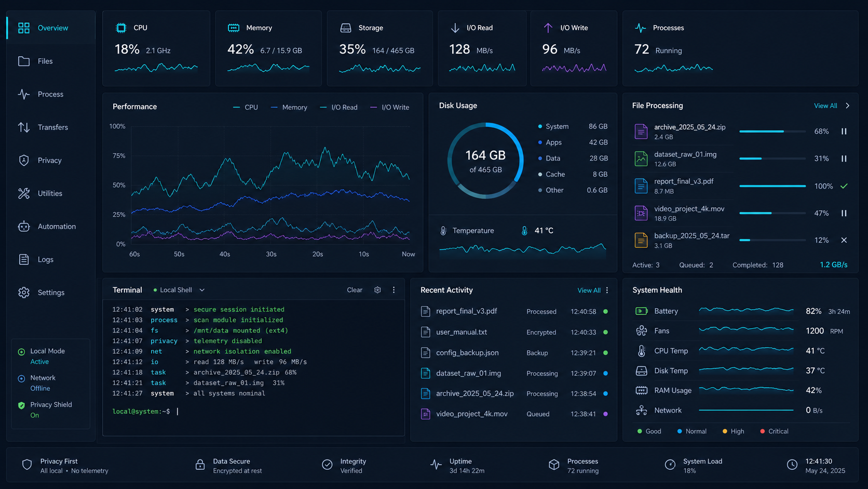Click the Network icon in System Health
This screenshot has height=489, width=868.
(x=642, y=411)
